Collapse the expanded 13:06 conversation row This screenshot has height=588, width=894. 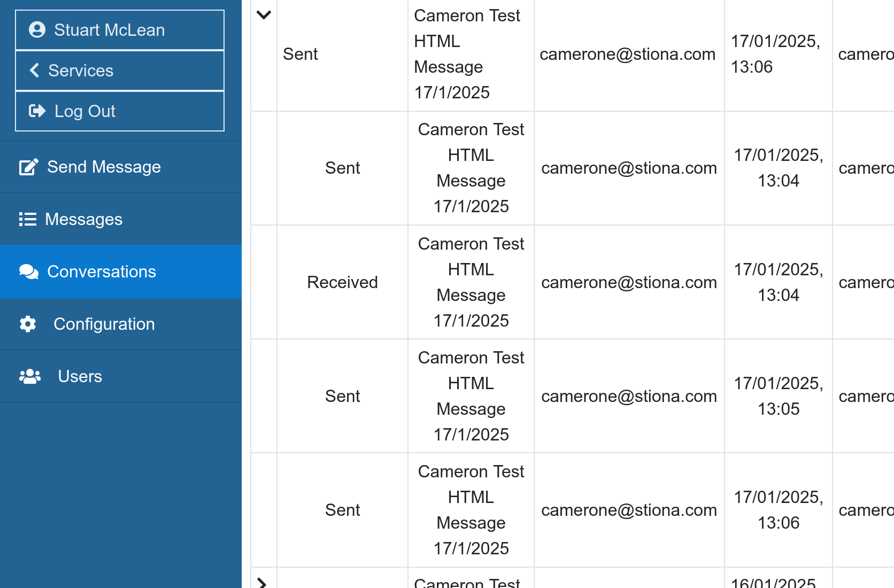264,14
